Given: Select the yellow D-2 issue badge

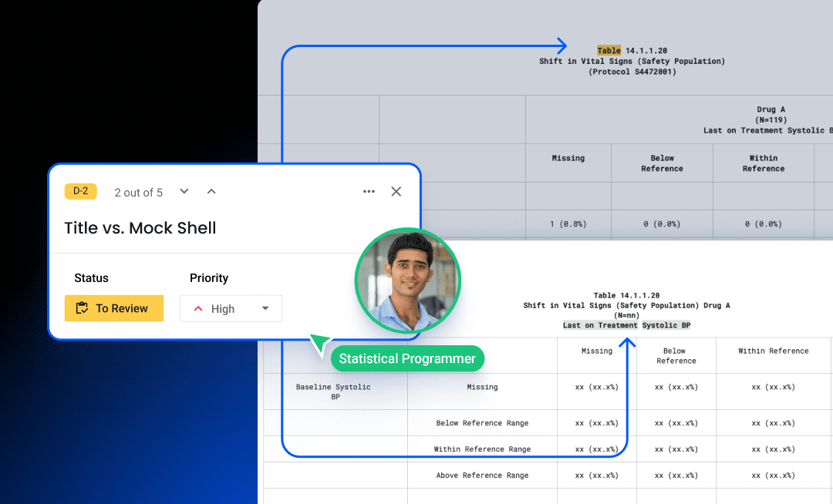Looking at the screenshot, I should 80,191.
